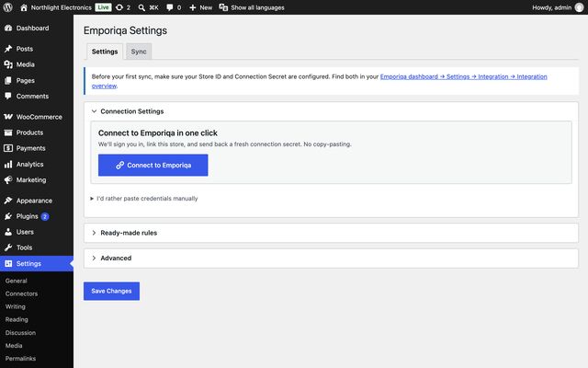Image resolution: width=588 pixels, height=368 pixels.
Task: Click the WooCommerce logo icon
Action: click(x=8, y=117)
